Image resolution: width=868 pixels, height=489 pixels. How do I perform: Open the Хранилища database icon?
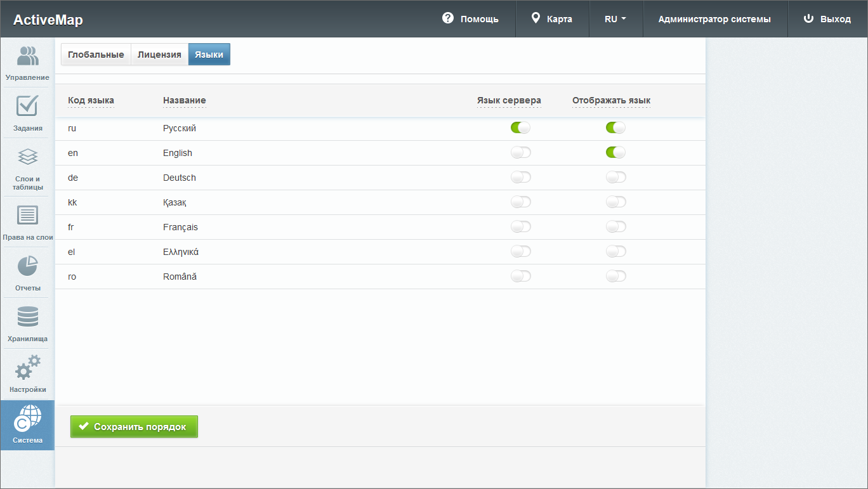point(27,317)
